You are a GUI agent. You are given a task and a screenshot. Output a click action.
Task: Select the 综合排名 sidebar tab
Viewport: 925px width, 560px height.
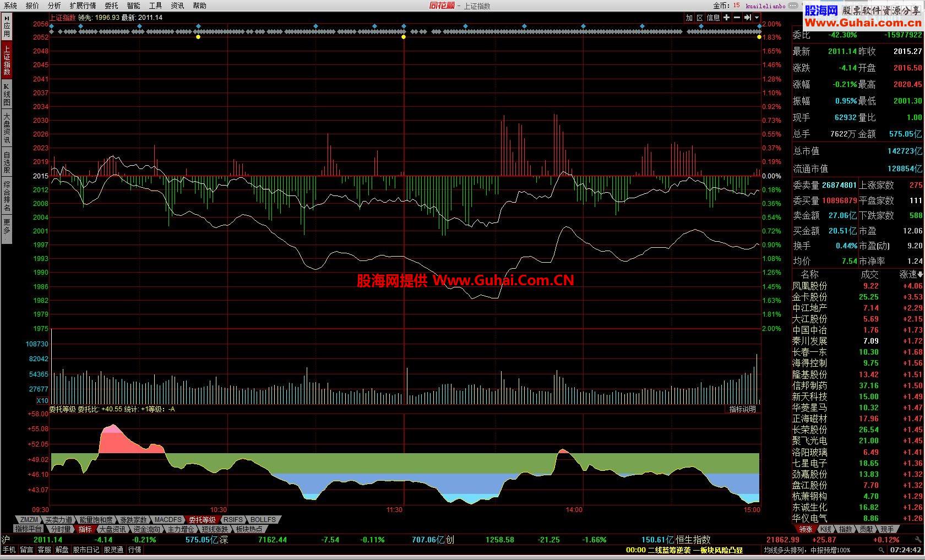[7, 197]
